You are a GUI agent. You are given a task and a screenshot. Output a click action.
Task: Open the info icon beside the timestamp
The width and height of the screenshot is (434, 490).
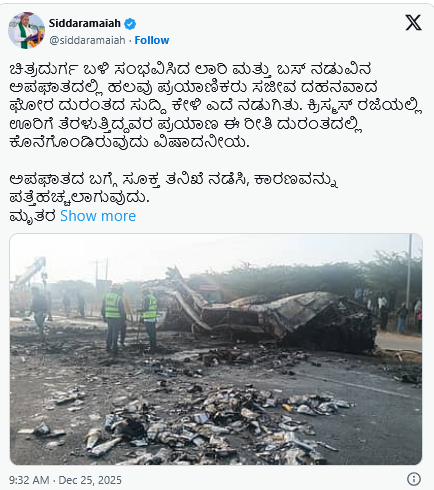(414, 479)
